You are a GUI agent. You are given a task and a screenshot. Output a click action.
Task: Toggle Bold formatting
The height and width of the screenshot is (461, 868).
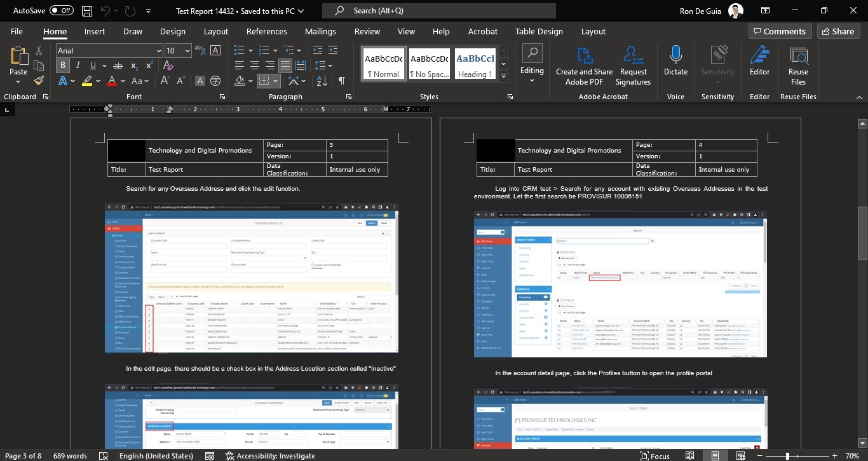point(63,65)
